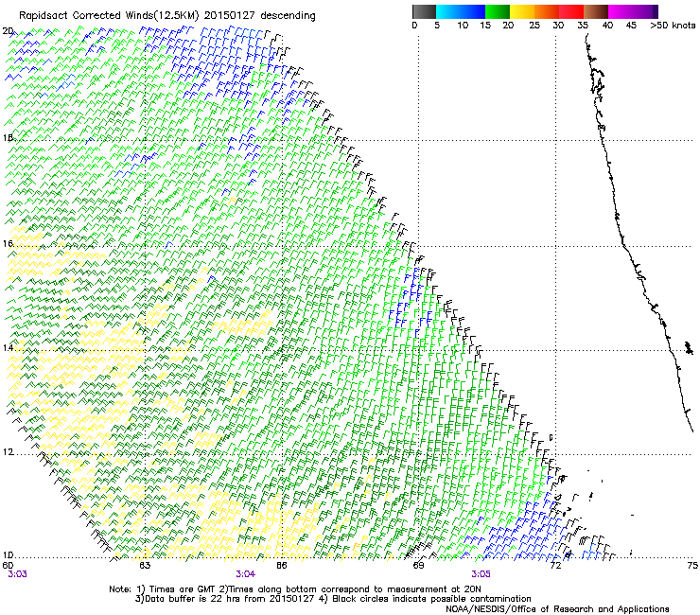Click the latitude axis label '14'
Viewport: 700px width, 615px height.
[x=8, y=347]
